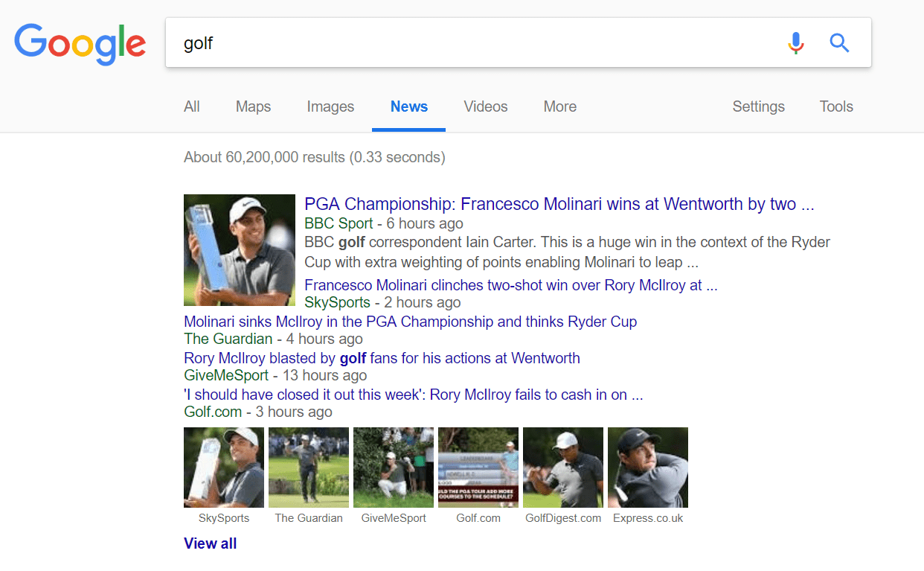
Task: Open the Tools options
Action: (835, 106)
